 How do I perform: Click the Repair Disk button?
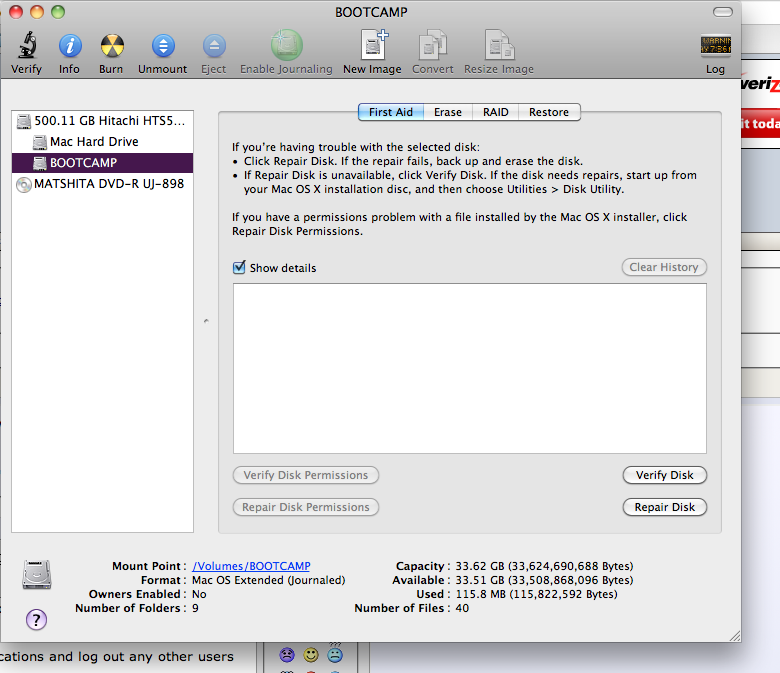[665, 507]
